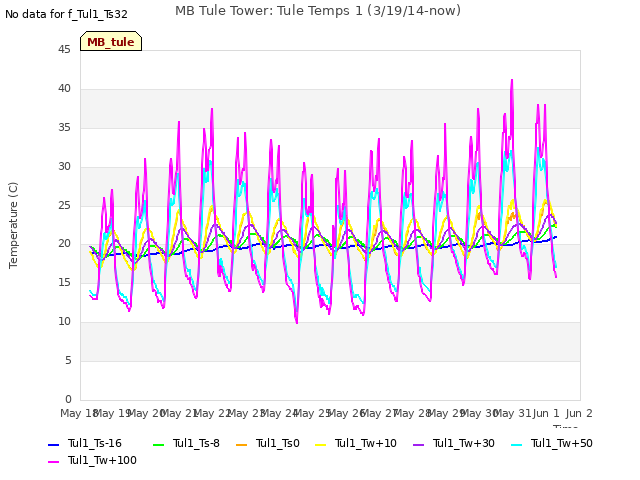Click the May 27 x-axis date label
This screenshot has width=640, height=480.
coord(379,413)
